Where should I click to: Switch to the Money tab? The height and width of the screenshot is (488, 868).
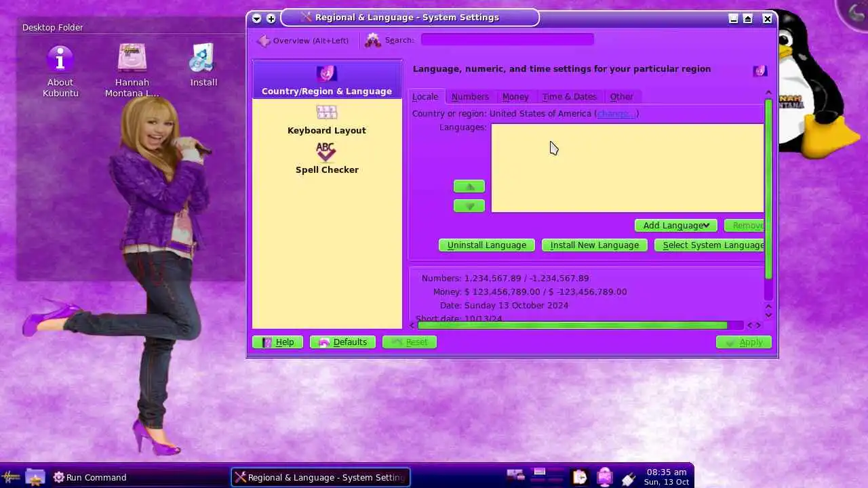tap(515, 96)
